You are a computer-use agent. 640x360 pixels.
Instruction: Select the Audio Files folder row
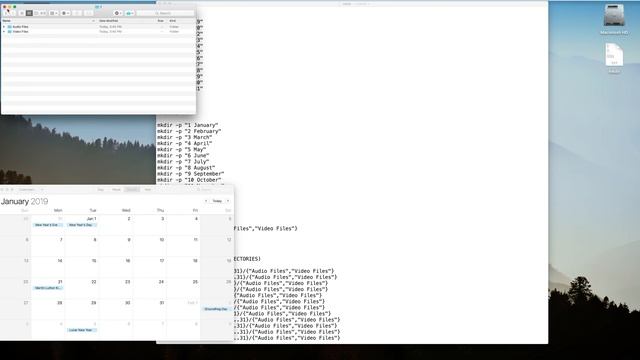[x=98, y=27]
